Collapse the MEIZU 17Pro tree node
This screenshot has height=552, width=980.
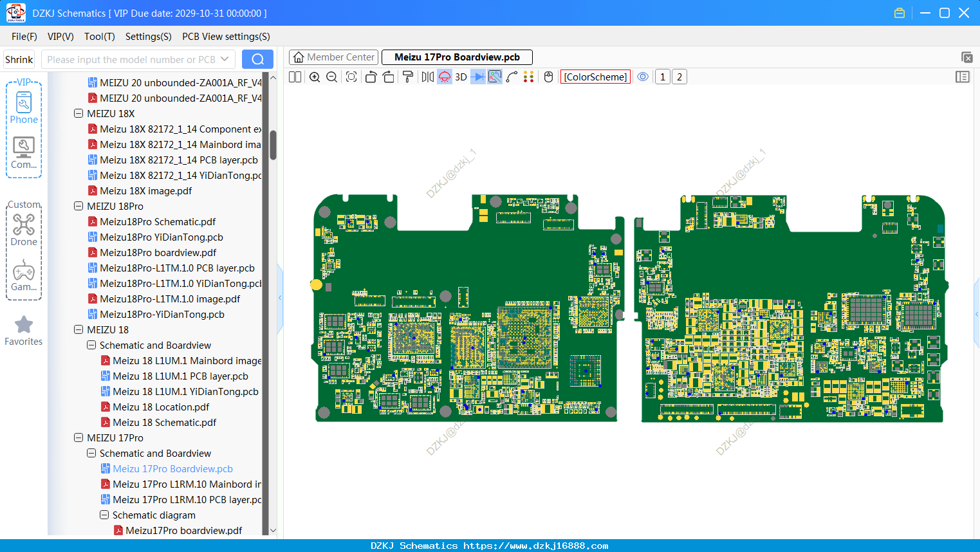coord(79,437)
